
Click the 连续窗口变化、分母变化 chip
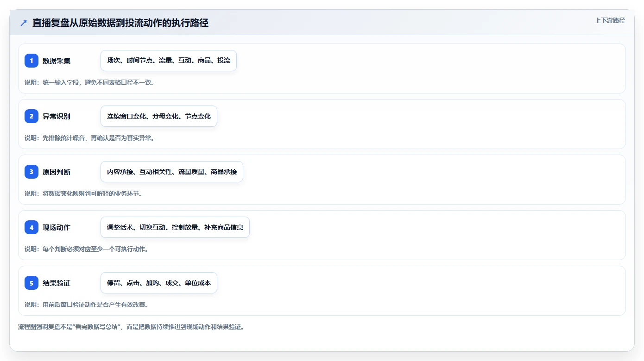point(159,116)
